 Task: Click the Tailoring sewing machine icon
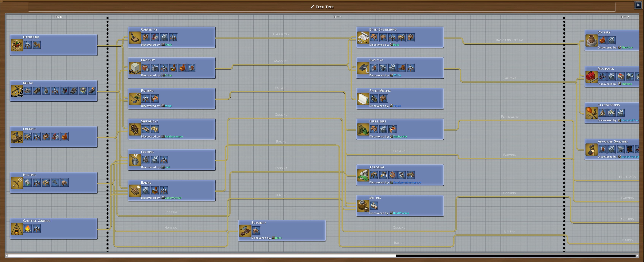[x=363, y=175]
